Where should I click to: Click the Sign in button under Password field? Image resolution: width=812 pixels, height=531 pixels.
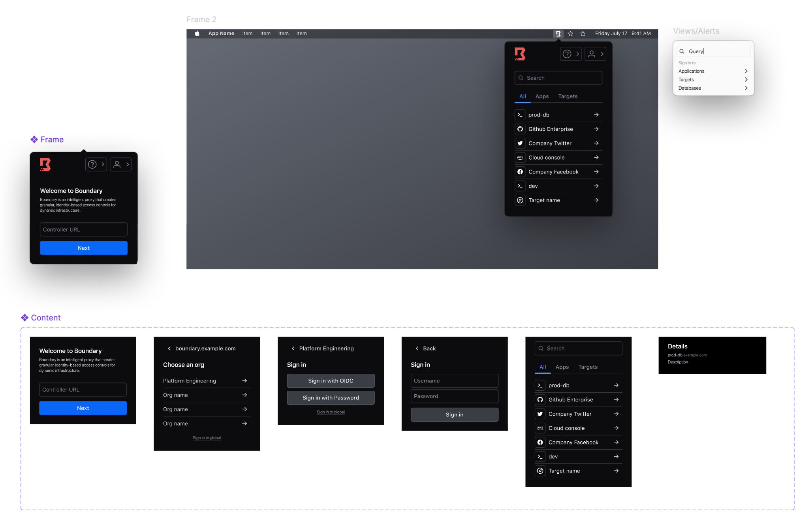tap(455, 415)
